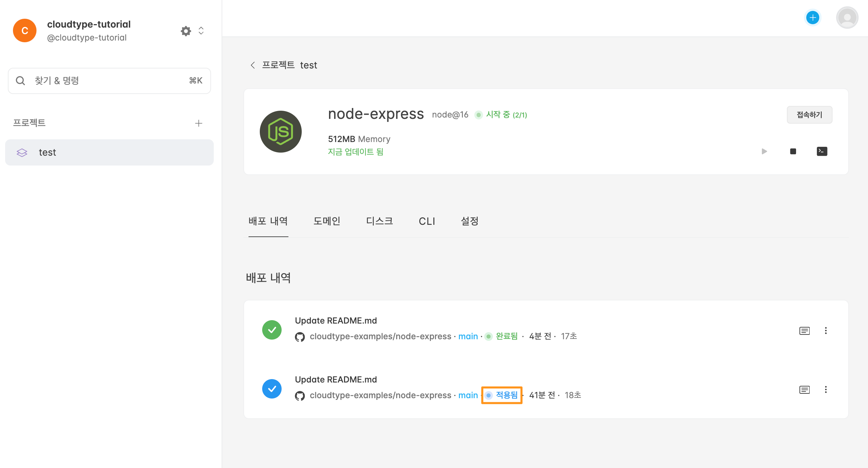The height and width of the screenshot is (468, 868).
Task: Click the search and command field
Action: point(109,81)
